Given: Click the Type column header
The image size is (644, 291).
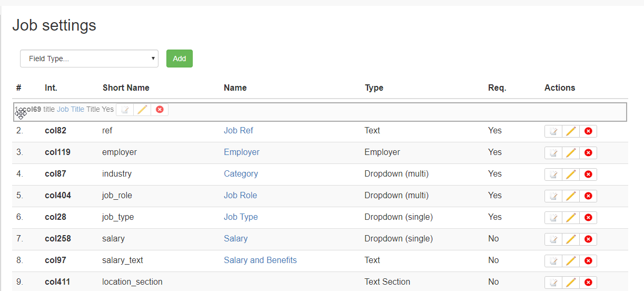Looking at the screenshot, I should [374, 88].
